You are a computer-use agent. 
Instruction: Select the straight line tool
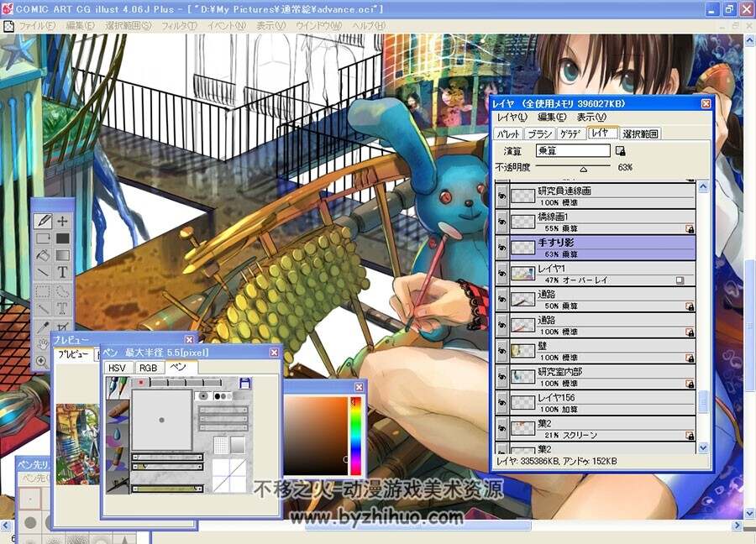click(x=44, y=273)
